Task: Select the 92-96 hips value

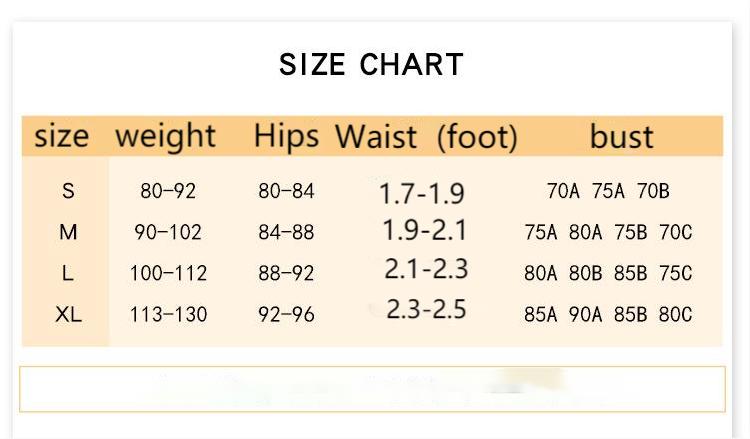Action: pyautogui.click(x=286, y=314)
